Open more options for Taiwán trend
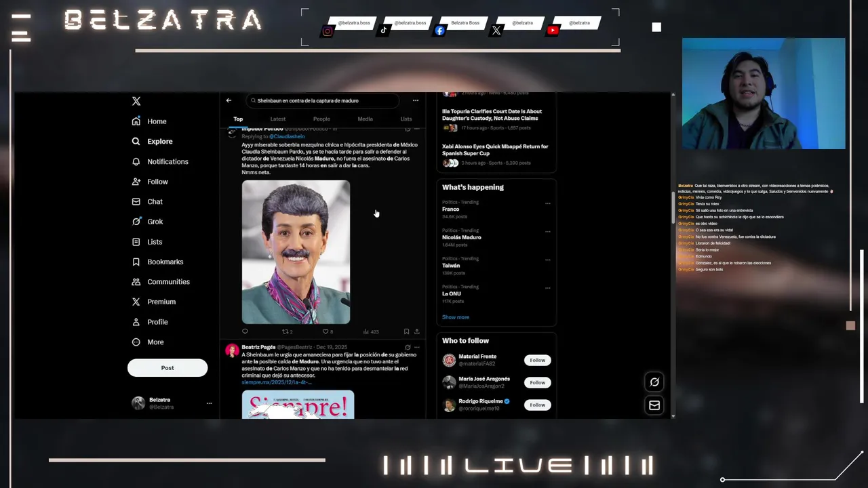The width and height of the screenshot is (868, 488). pos(548,260)
